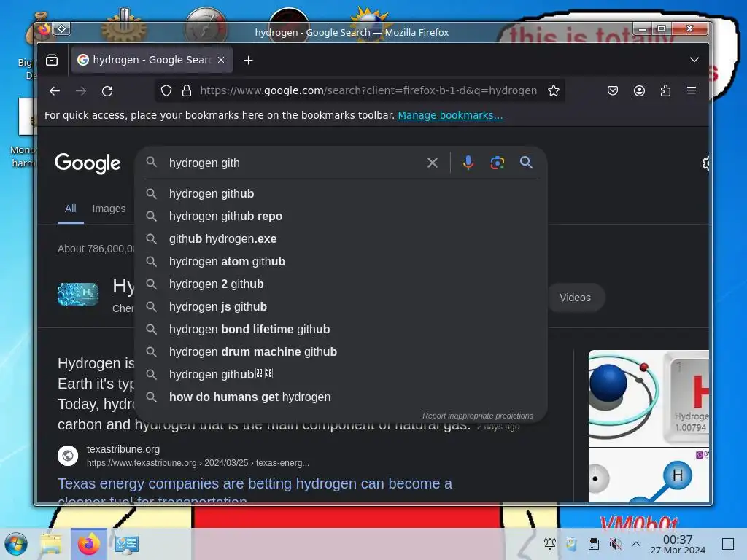This screenshot has width=747, height=560.
Task: Open the file manager taskbar icon
Action: (x=51, y=544)
